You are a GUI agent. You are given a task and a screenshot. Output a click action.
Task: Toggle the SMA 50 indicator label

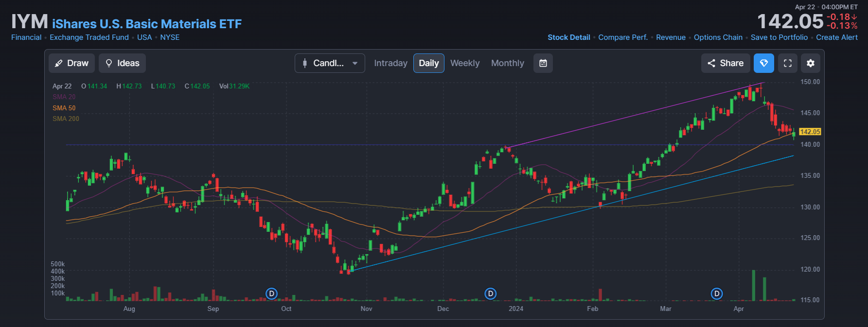pyautogui.click(x=64, y=108)
